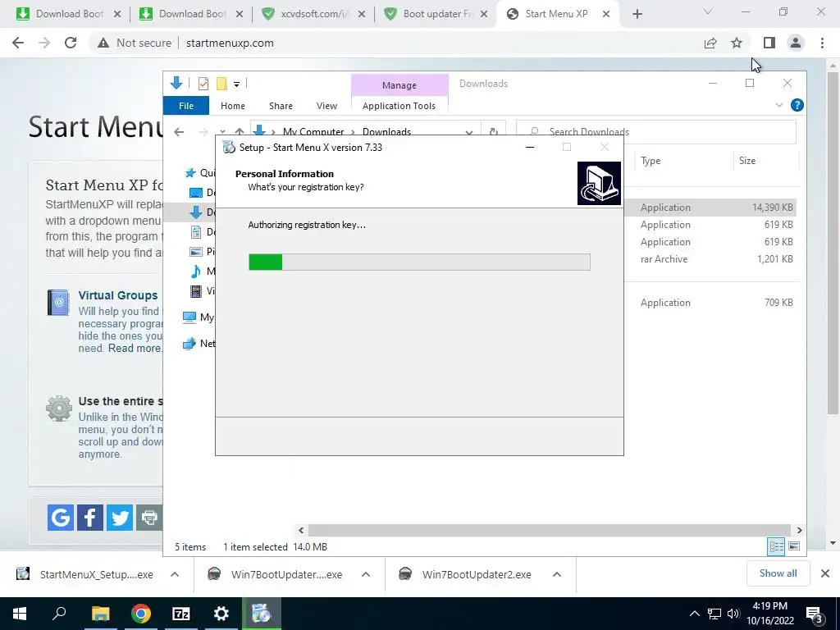
Task: Sort by Size column header
Action: pos(747,161)
